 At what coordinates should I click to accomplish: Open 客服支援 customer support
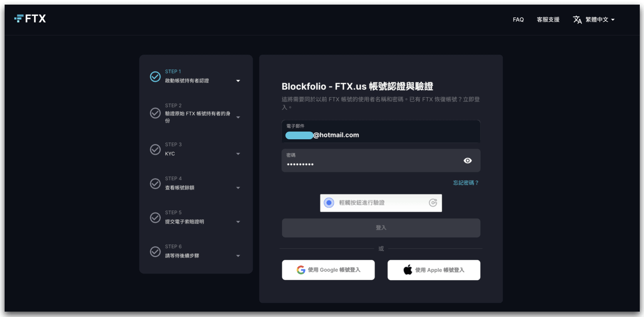pos(548,20)
